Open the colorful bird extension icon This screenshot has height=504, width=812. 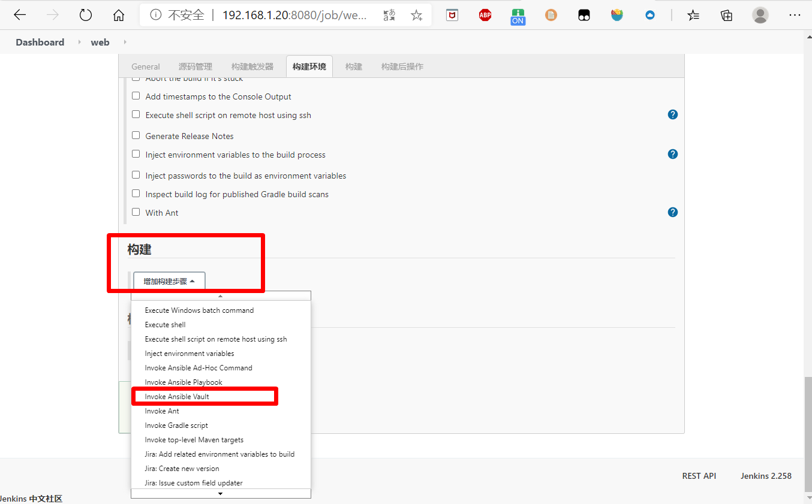pyautogui.click(x=617, y=16)
